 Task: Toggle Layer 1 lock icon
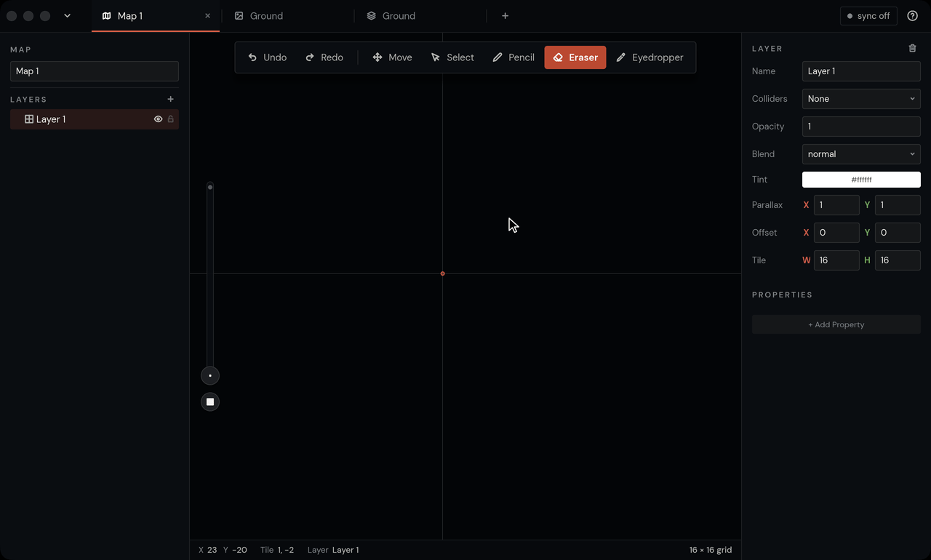[171, 119]
